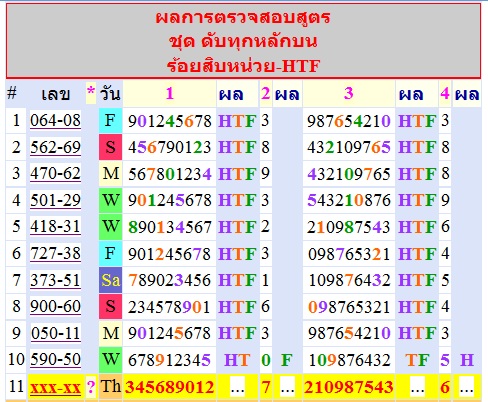Click the green W day cell in row 10

click(110, 360)
